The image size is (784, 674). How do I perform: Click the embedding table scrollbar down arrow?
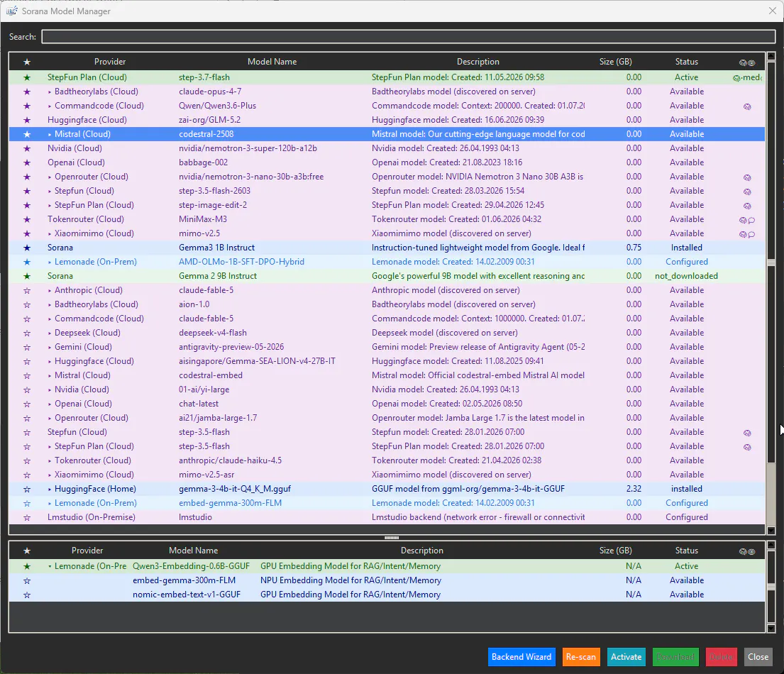[x=771, y=629]
